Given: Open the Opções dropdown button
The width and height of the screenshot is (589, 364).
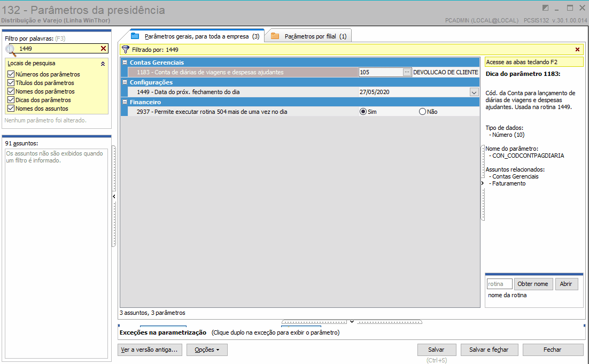Looking at the screenshot, I should [207, 350].
